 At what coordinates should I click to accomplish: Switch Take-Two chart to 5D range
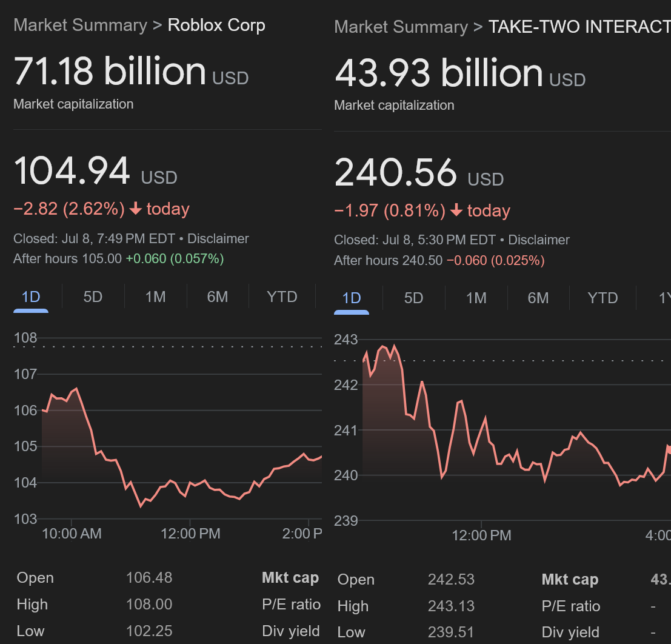(x=414, y=298)
